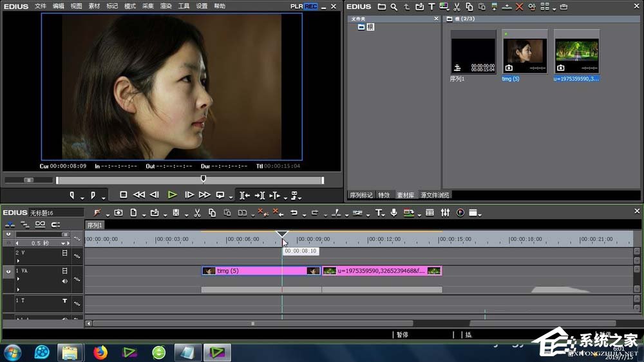Screen dimensions: 644x362
Task: Click the microphone voice-over icon
Action: (x=394, y=213)
